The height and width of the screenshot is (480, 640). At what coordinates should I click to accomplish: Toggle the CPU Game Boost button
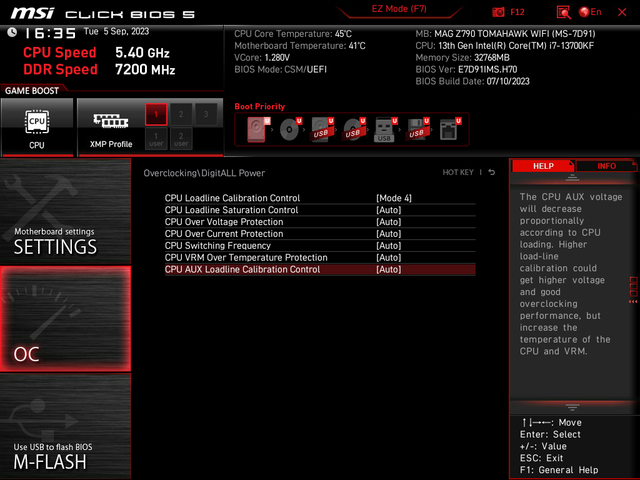(x=37, y=127)
